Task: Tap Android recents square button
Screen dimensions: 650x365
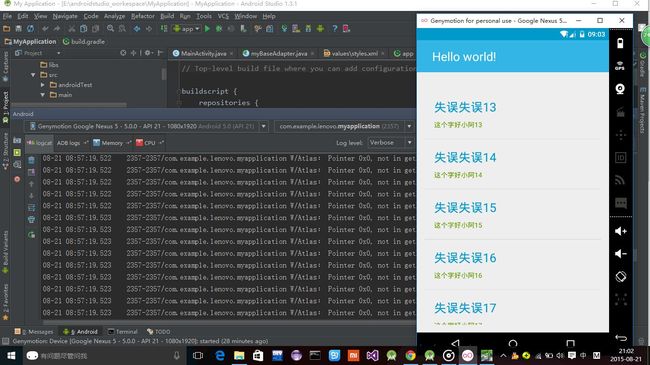Action: tap(570, 343)
